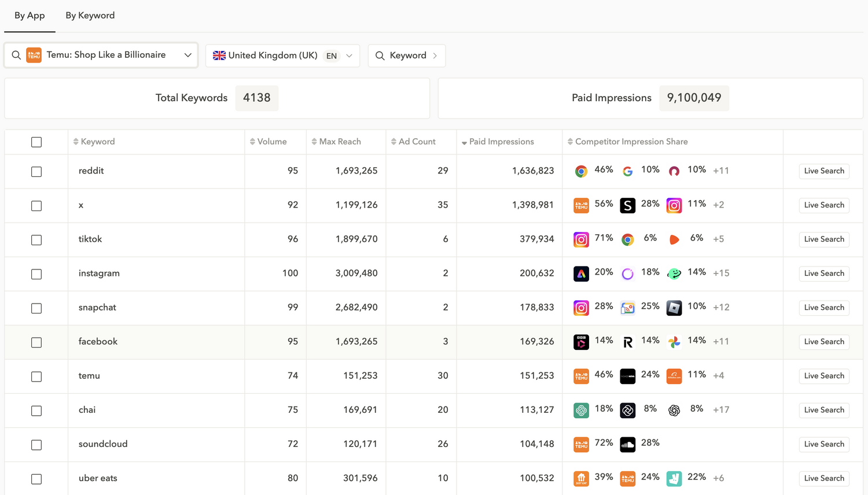Toggle the select-all checkbox in header

point(36,142)
